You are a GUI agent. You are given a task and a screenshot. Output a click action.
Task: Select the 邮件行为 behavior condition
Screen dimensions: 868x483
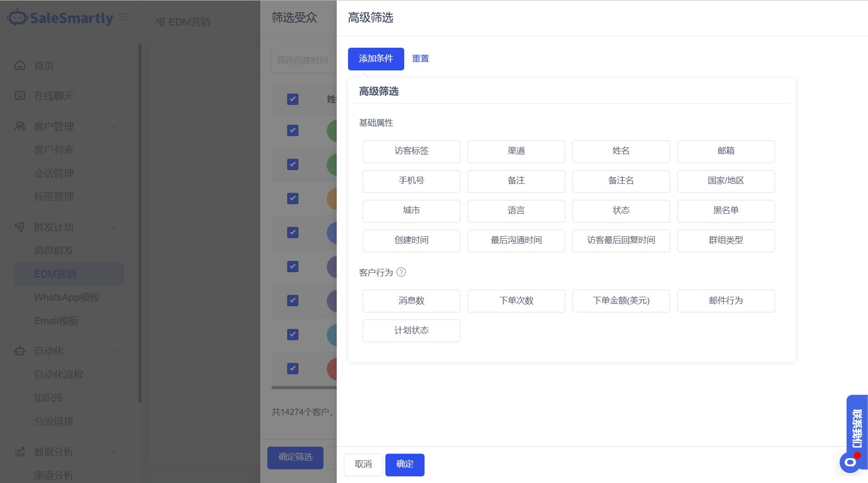(726, 301)
